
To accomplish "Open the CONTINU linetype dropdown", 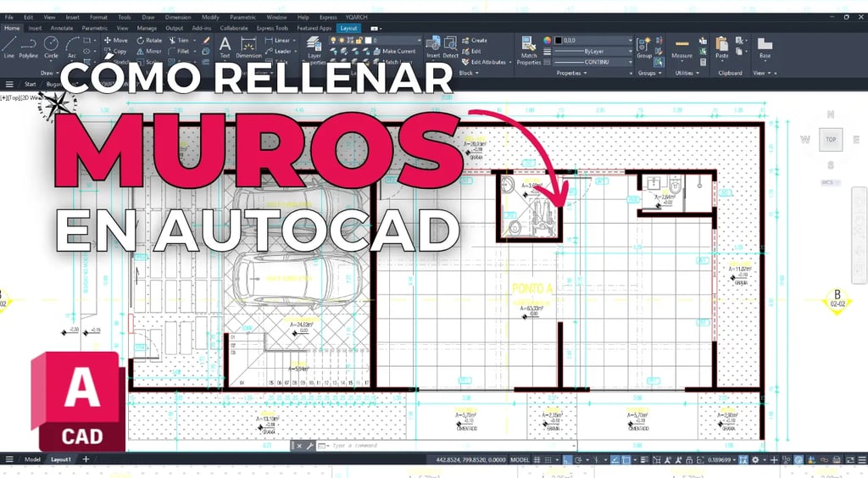I will coord(593,62).
